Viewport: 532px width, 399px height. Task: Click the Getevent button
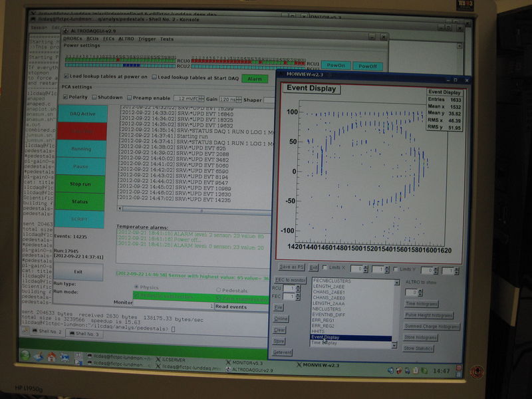pyautogui.click(x=282, y=352)
